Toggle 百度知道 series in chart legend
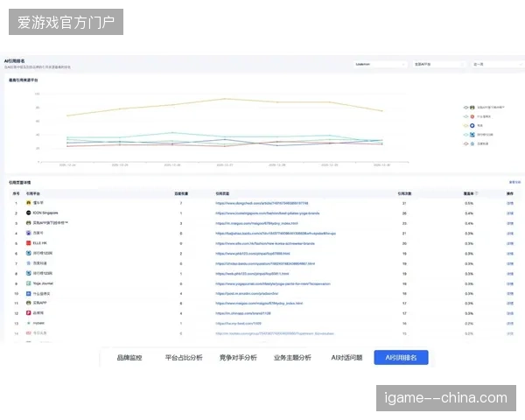525x420 pixels. [476, 143]
